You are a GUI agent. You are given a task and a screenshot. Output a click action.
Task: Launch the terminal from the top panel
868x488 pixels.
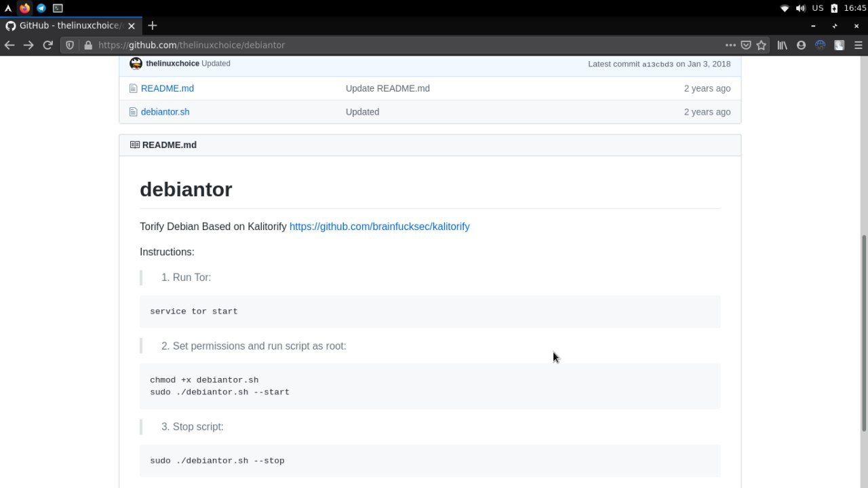click(58, 8)
